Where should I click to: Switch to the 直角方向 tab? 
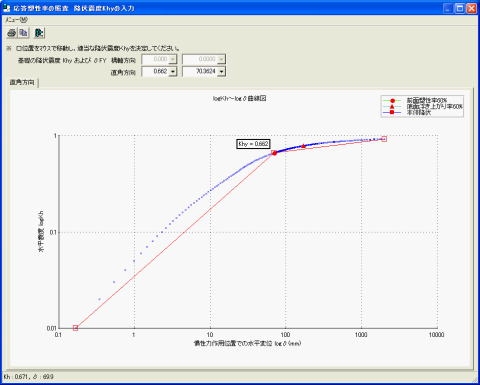click(x=22, y=82)
